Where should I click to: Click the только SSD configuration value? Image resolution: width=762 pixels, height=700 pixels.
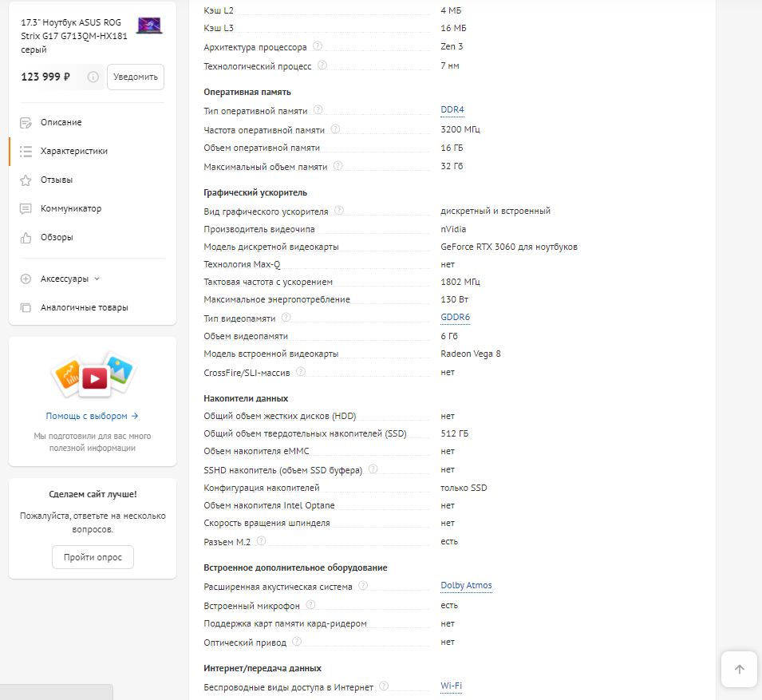[464, 488]
